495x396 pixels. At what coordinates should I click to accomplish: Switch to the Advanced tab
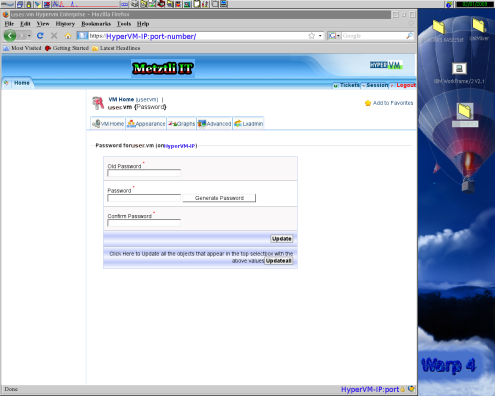pos(214,124)
